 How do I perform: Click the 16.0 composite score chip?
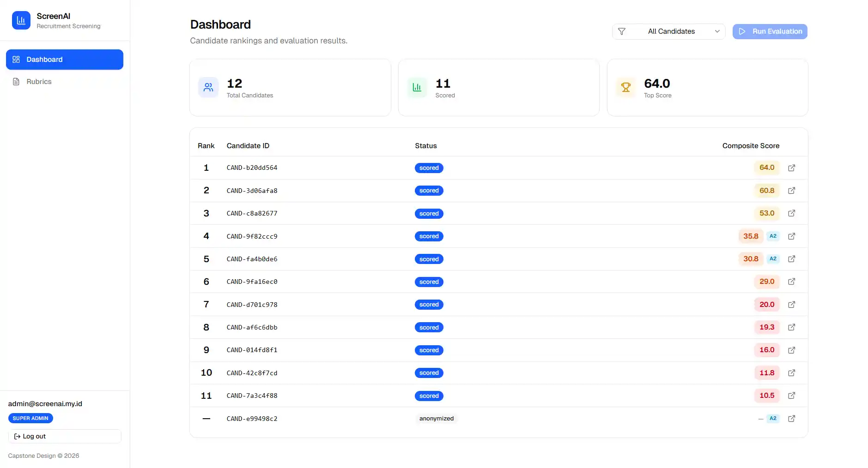[766, 350]
